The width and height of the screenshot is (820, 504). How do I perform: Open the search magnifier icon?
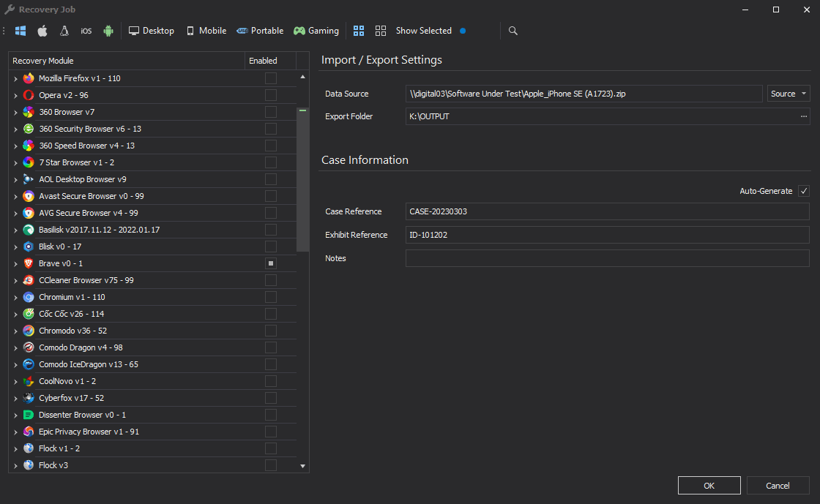tap(513, 31)
